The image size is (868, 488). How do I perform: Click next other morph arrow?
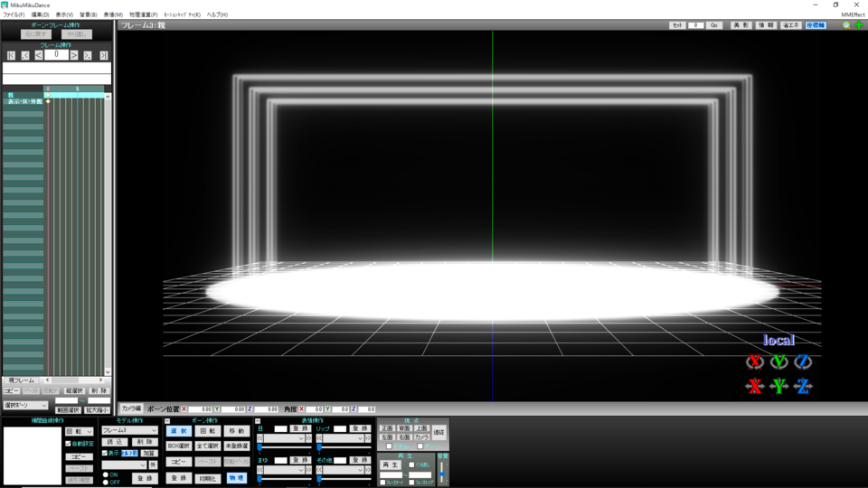(368, 470)
